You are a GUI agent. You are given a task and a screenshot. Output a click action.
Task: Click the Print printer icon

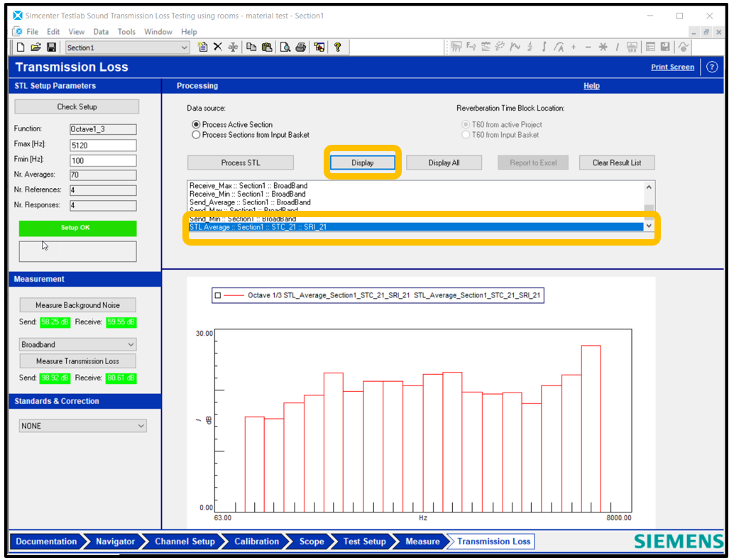(301, 47)
